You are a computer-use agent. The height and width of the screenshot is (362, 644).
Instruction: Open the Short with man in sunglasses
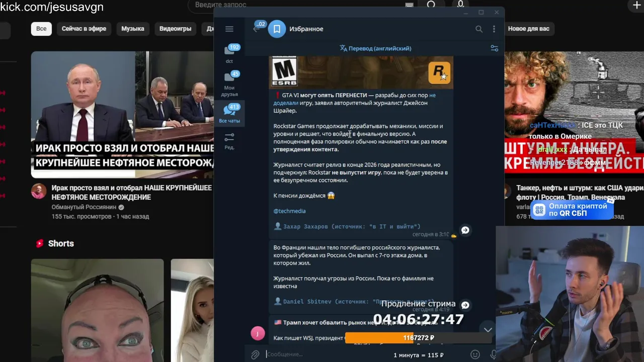(x=97, y=310)
